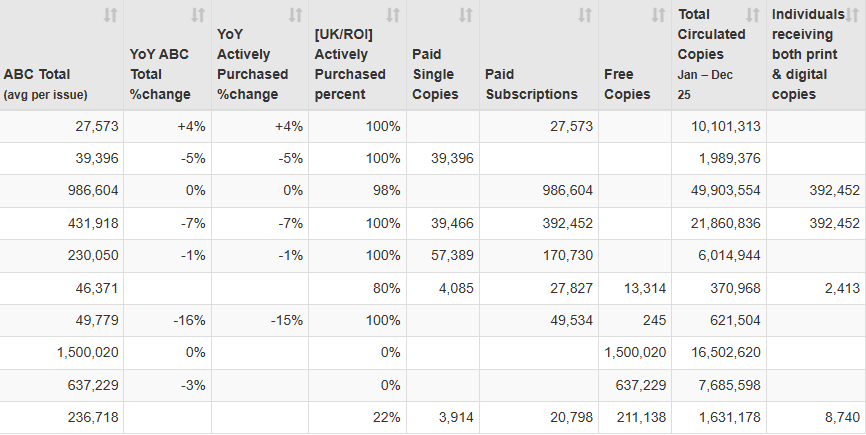Click the 22% actively purchased percent cell
The height and width of the screenshot is (435, 866).
coord(384,417)
